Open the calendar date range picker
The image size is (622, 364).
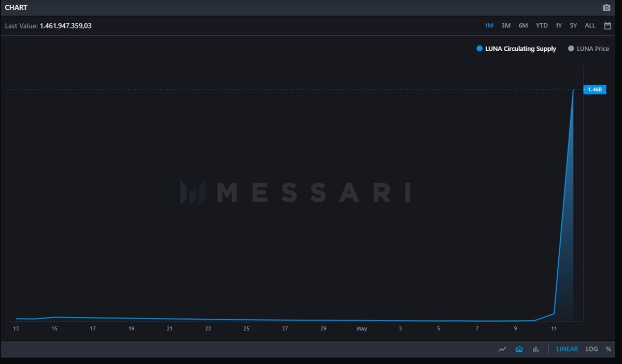pyautogui.click(x=607, y=25)
